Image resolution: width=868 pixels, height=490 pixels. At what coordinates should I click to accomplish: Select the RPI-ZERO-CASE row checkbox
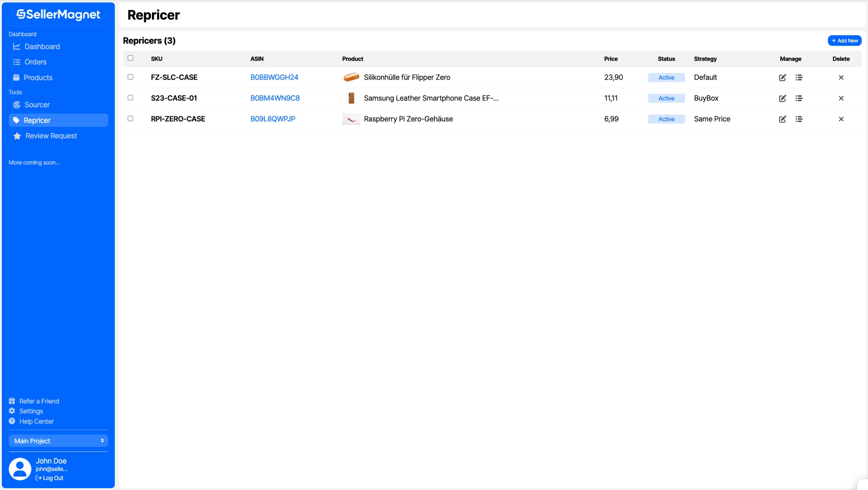(x=131, y=118)
